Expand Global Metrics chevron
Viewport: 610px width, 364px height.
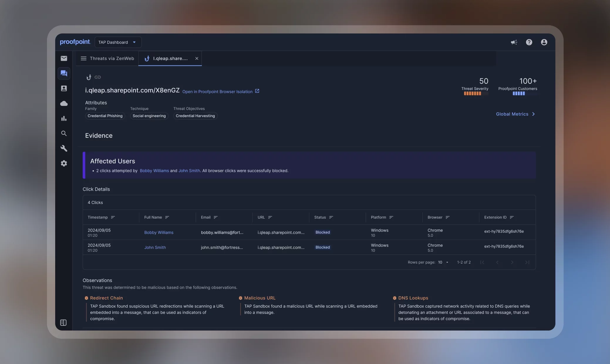pos(533,114)
